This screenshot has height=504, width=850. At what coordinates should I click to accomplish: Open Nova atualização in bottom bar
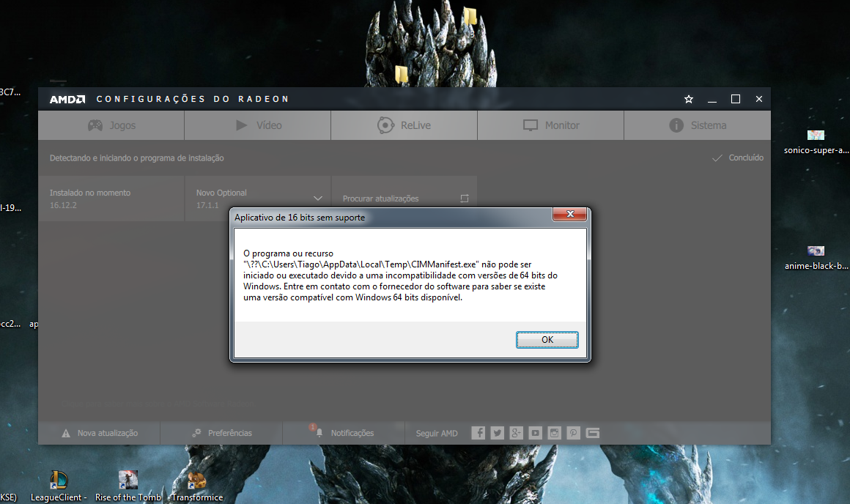[x=99, y=433]
